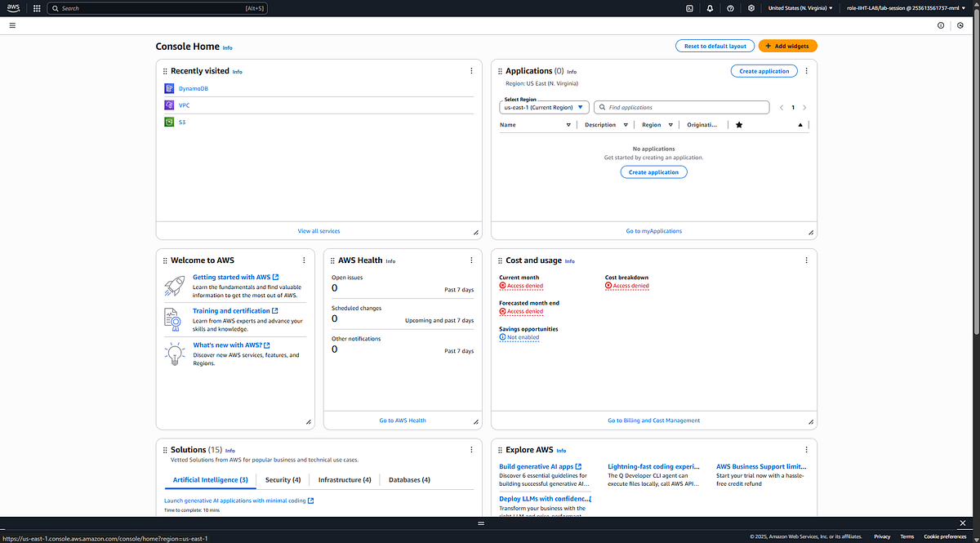This screenshot has width=980, height=543.
Task: Select the Artificial Intelligence (3) tab
Action: [x=211, y=480]
